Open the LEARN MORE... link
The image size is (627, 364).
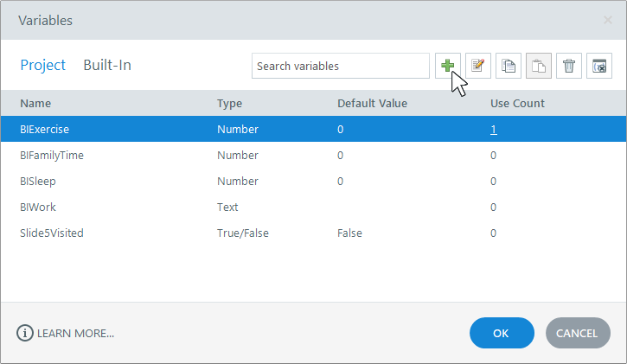coord(75,333)
